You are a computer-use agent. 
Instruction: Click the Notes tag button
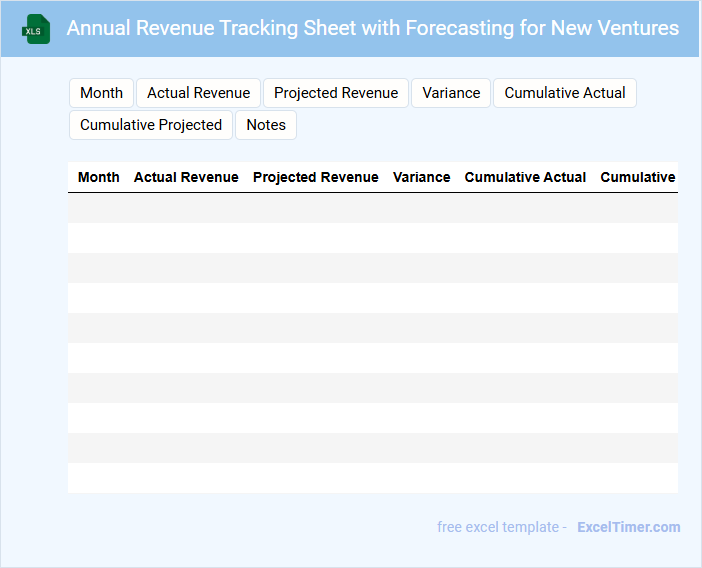click(266, 125)
